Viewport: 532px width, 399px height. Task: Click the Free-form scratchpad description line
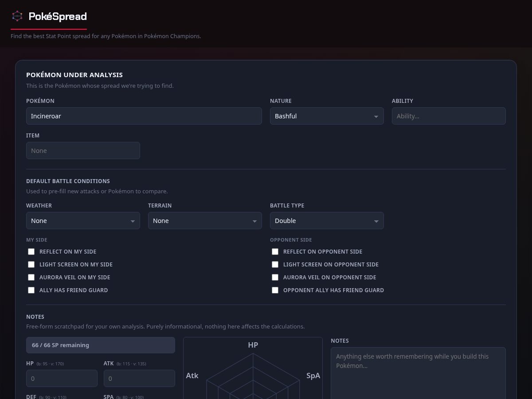[165, 327]
